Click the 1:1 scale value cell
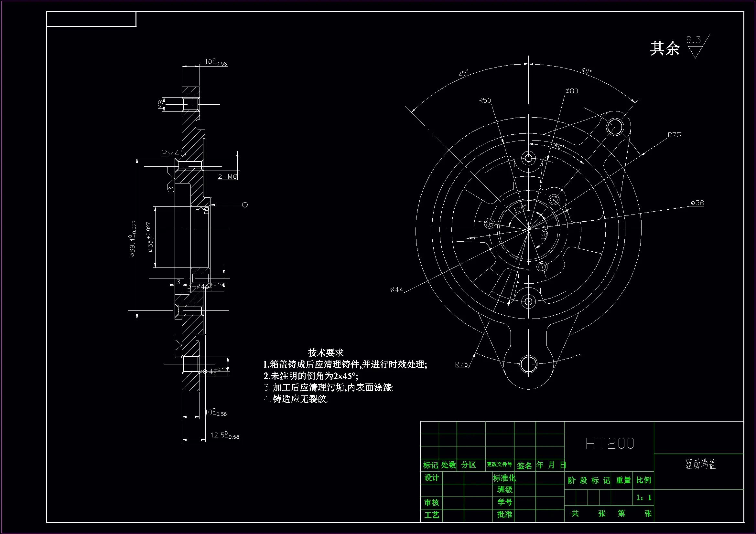The image size is (756, 534). pos(643,497)
